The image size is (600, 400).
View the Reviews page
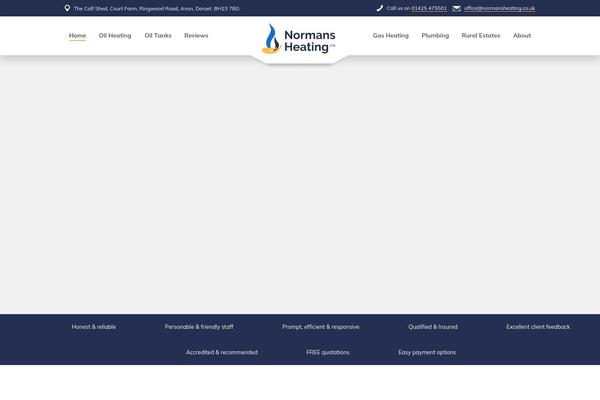tap(196, 35)
